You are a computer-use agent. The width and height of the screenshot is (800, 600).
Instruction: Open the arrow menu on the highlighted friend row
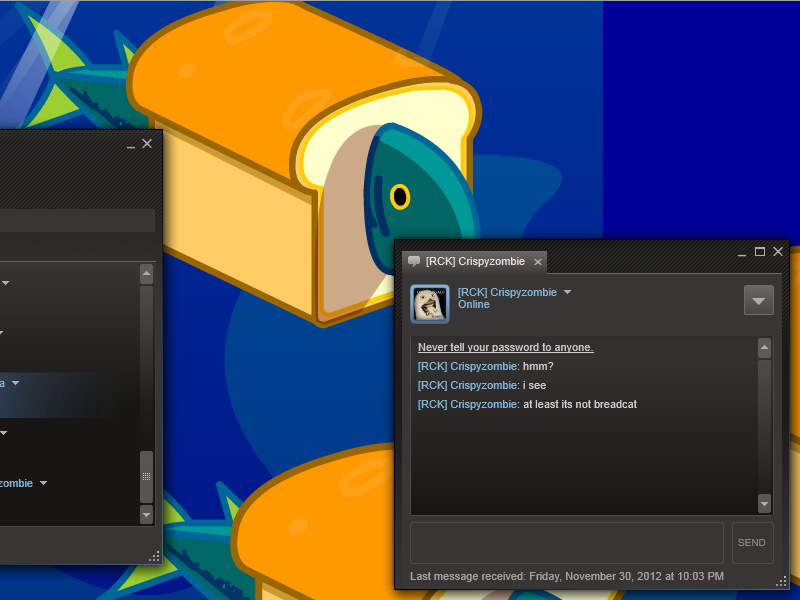16,383
